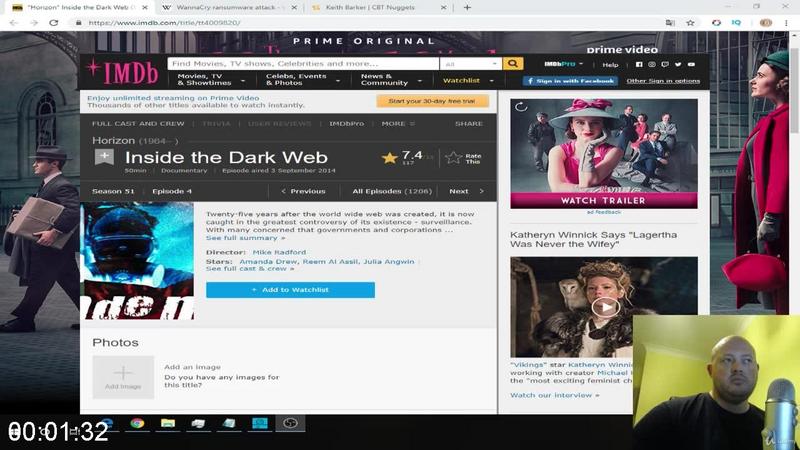The image size is (800, 450).
Task: Click the IMDb logo
Action: point(122,72)
